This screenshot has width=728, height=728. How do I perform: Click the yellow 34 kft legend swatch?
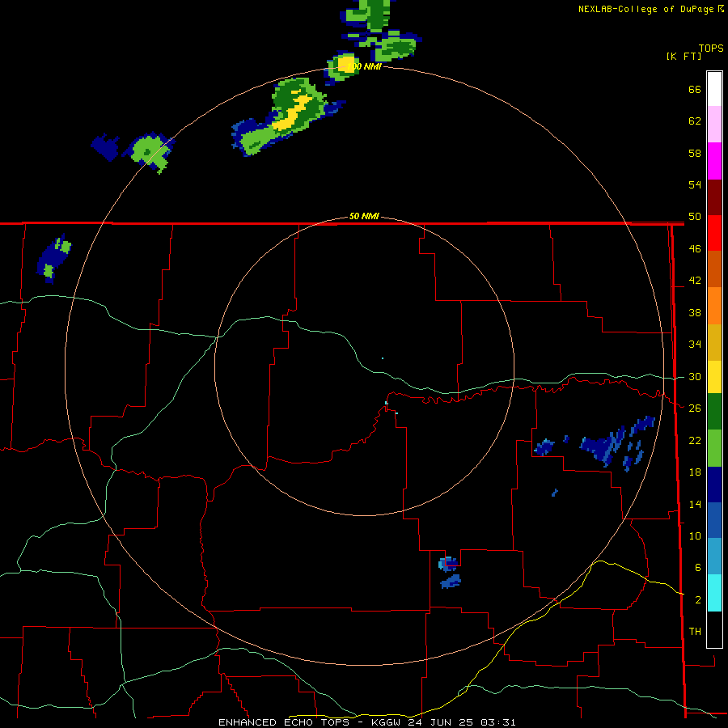click(x=714, y=377)
